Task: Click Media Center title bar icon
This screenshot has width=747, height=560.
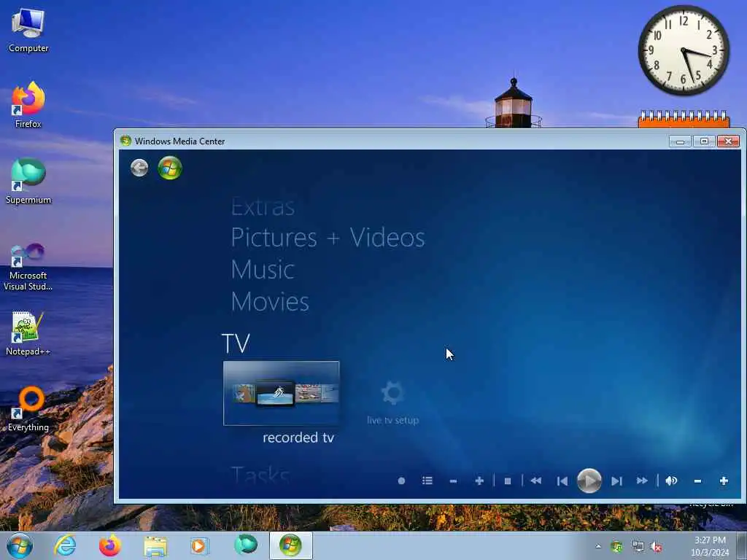Action: point(125,141)
